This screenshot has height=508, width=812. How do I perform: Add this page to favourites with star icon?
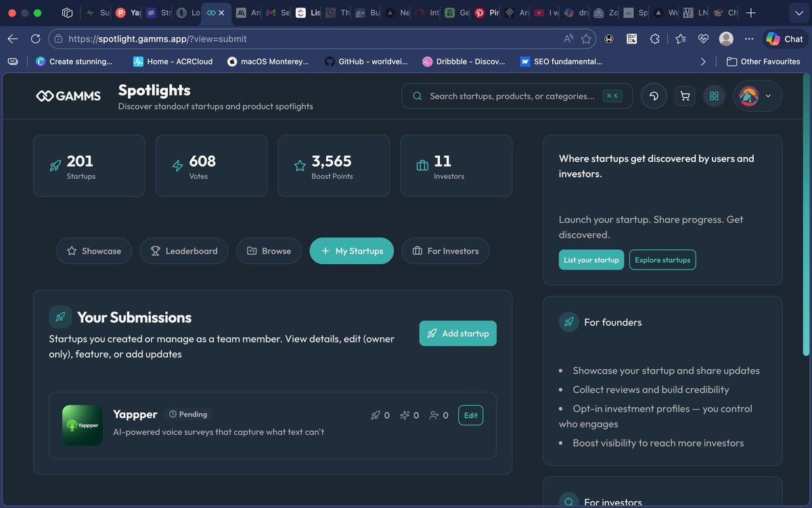tap(586, 39)
